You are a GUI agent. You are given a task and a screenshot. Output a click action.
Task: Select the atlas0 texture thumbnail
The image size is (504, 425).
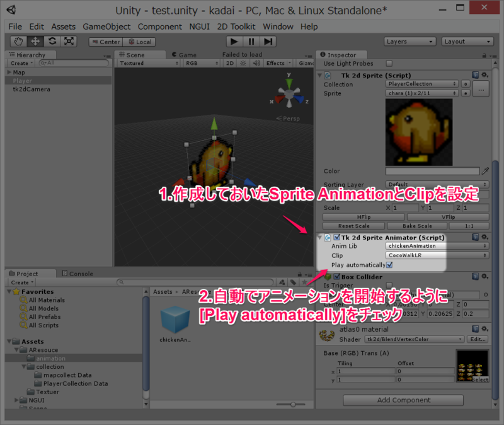coord(472,366)
